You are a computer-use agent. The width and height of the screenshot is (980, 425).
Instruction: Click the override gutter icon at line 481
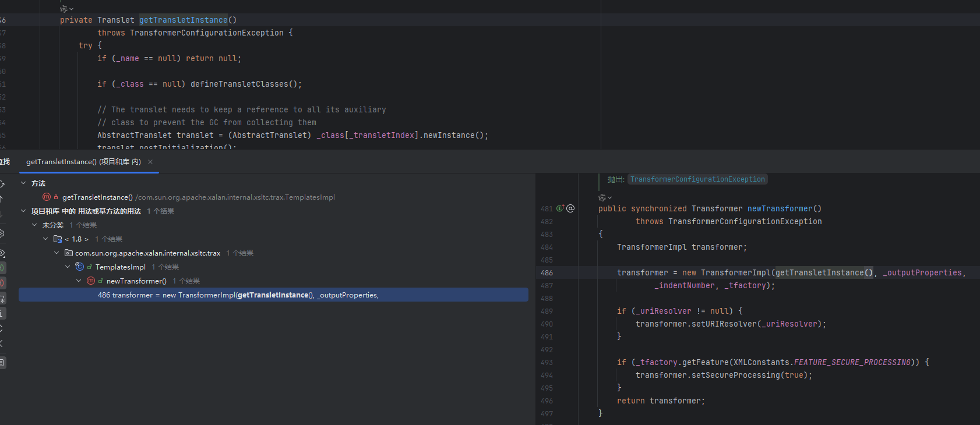[x=560, y=208]
